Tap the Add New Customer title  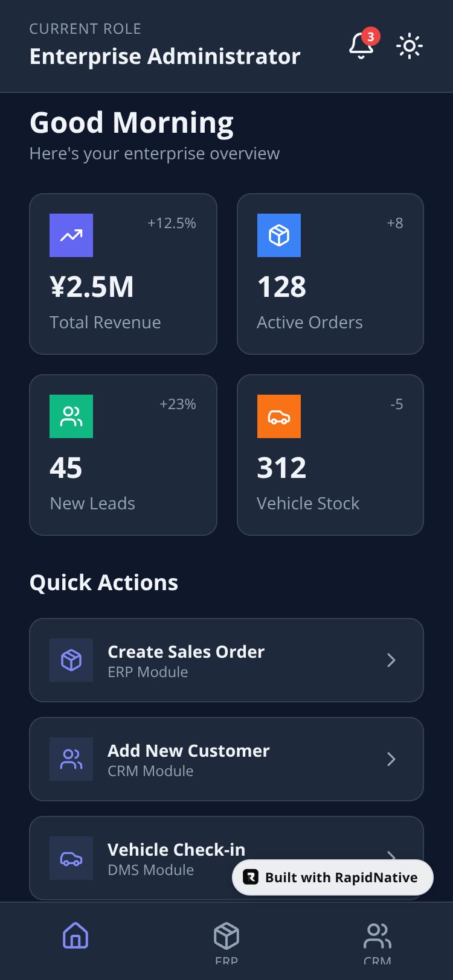point(188,751)
